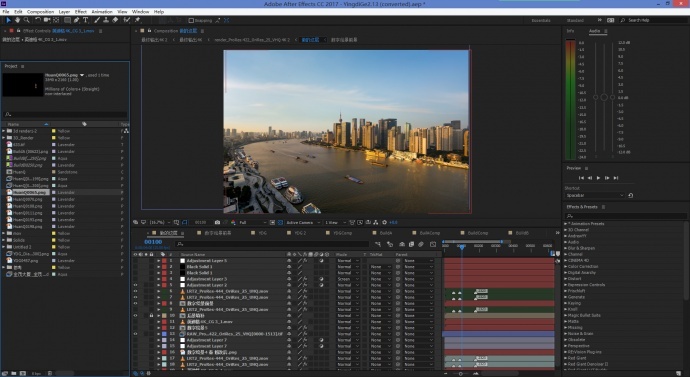Open Graph Editor icon in timeline

pos(433,244)
